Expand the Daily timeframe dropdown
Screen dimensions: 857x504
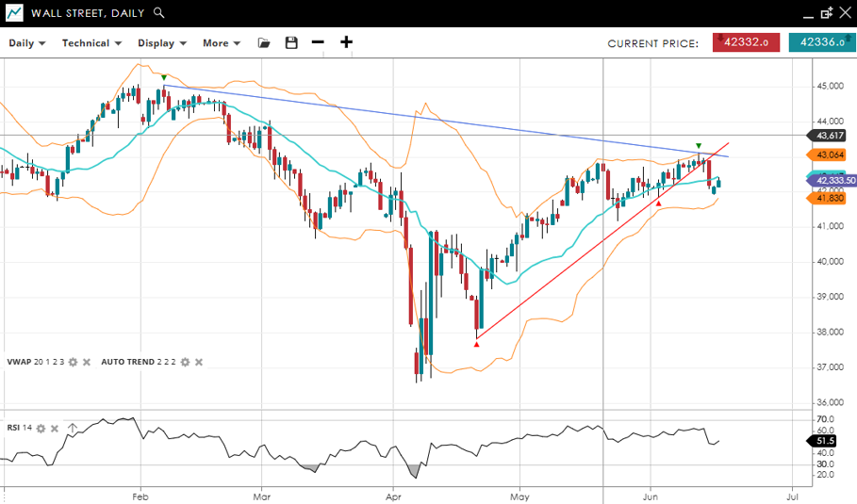click(27, 43)
